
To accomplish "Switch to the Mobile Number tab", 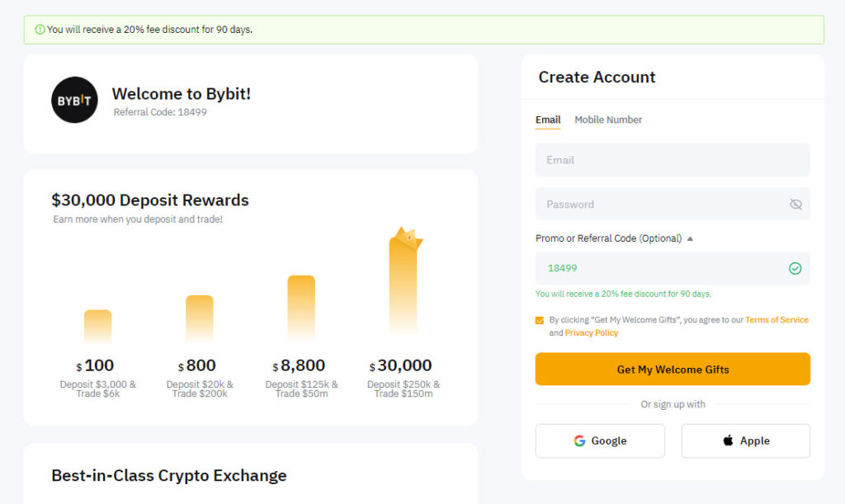I will (608, 120).
